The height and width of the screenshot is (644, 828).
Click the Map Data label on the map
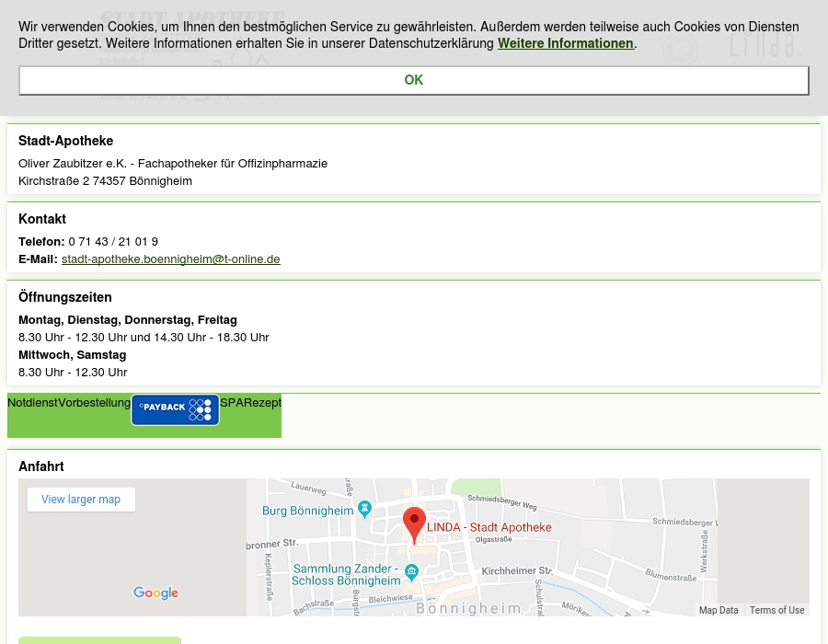[719, 610]
